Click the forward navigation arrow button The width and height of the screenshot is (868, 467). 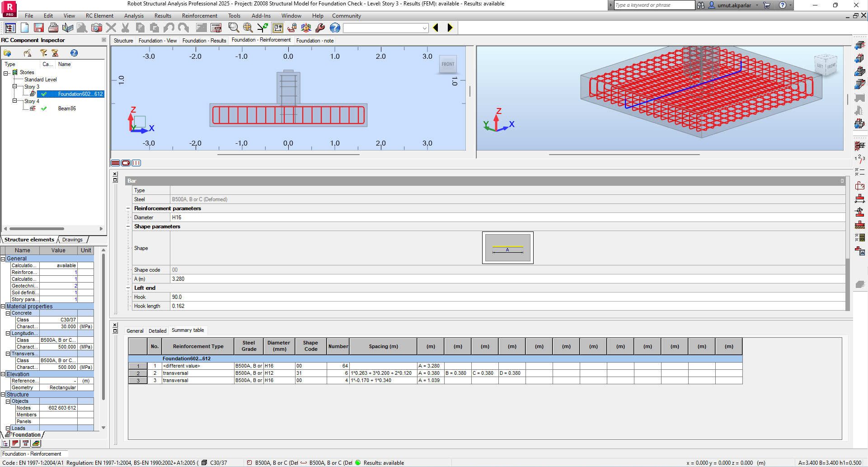tap(449, 28)
